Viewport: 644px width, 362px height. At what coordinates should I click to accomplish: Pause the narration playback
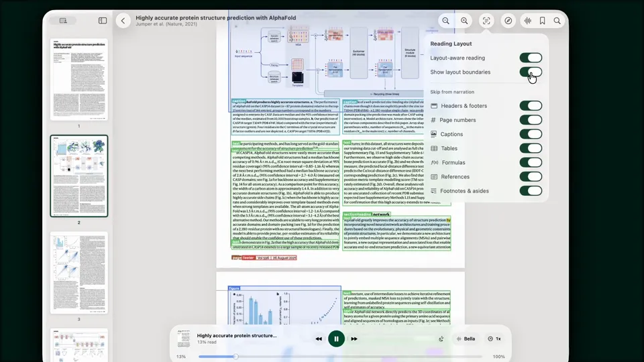click(x=336, y=339)
